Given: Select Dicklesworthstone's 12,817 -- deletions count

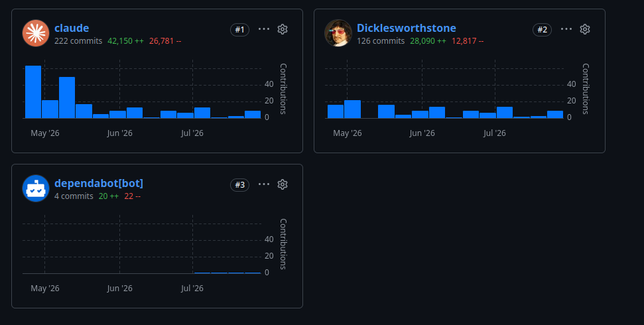Looking at the screenshot, I should click(x=468, y=41).
